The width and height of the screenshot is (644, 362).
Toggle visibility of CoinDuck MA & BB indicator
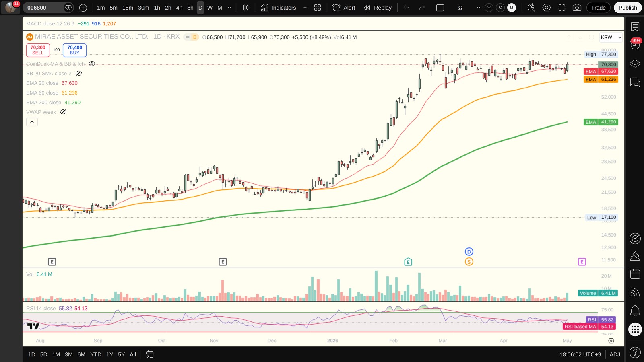(92, 64)
